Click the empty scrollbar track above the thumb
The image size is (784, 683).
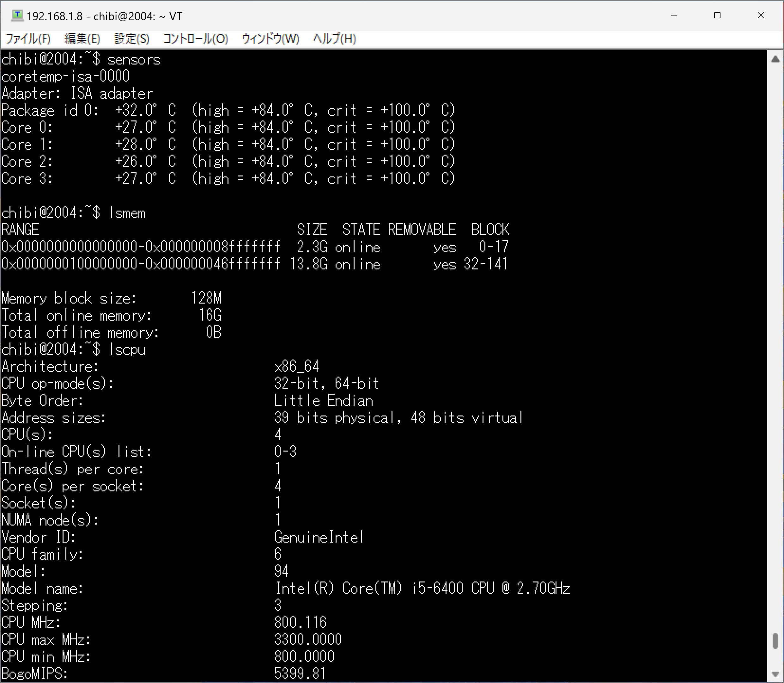775,343
